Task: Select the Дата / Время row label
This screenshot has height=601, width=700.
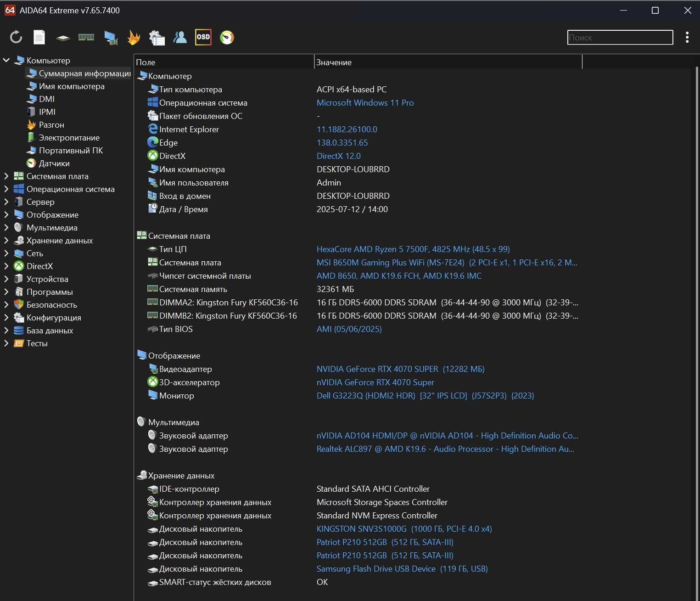Action: pyautogui.click(x=184, y=209)
